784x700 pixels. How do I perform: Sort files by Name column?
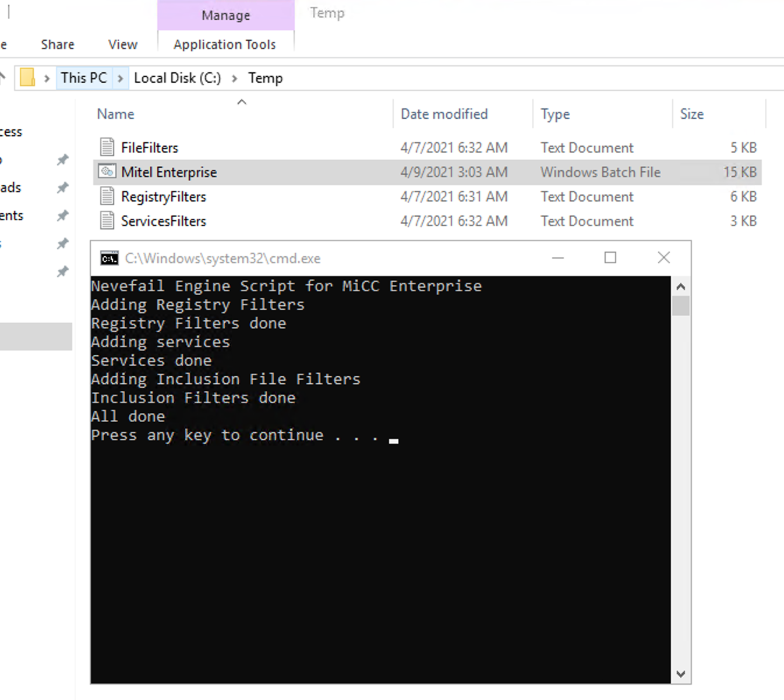(x=115, y=114)
